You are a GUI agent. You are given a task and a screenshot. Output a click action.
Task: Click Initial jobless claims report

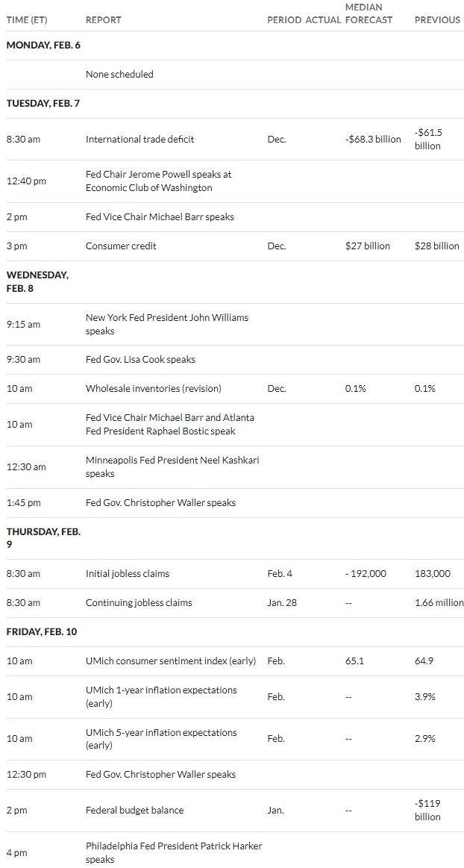coord(128,574)
